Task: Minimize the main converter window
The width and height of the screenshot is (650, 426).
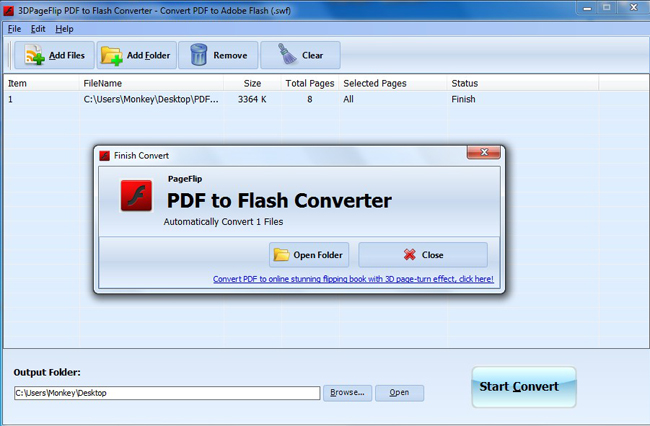Action: (587, 8)
